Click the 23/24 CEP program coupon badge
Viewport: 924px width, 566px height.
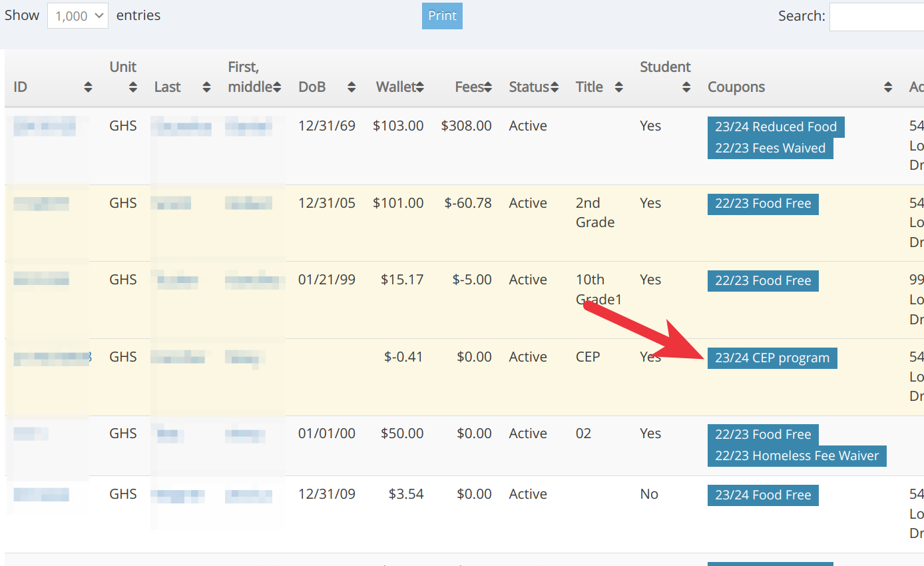click(x=772, y=358)
